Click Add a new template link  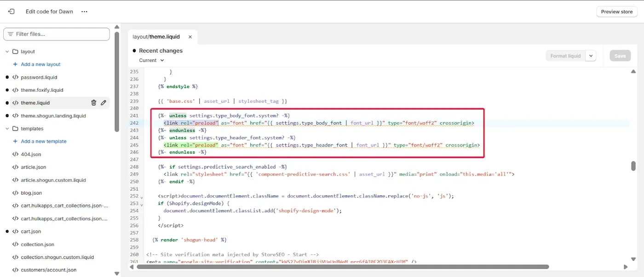44,141
